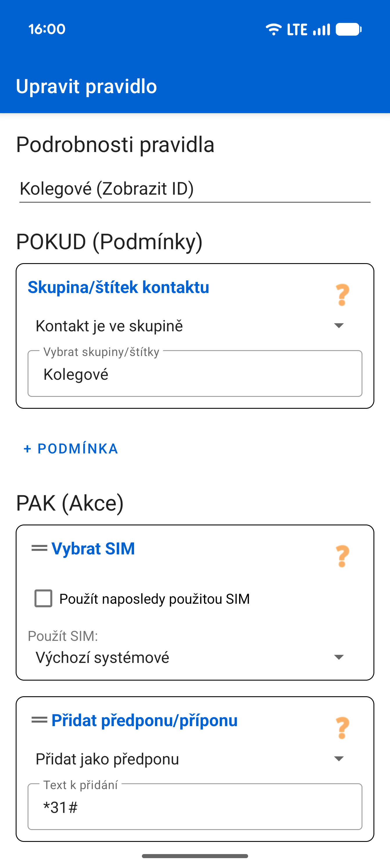Focus the Text k přidání field
Screen dimensions: 390x868
(x=195, y=807)
